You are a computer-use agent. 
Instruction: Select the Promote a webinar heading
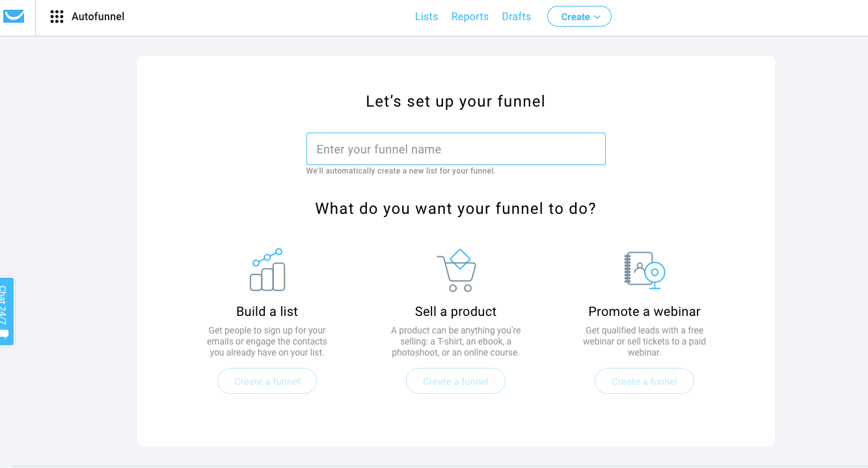[644, 311]
